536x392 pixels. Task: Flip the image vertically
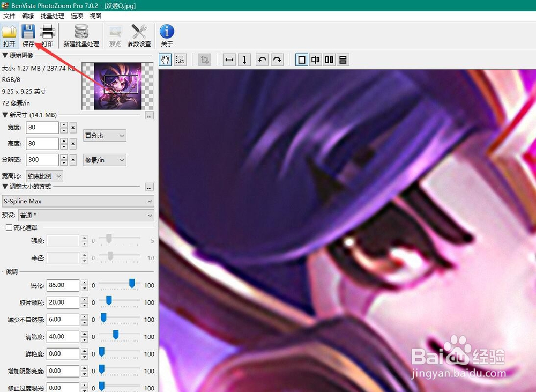pos(244,60)
